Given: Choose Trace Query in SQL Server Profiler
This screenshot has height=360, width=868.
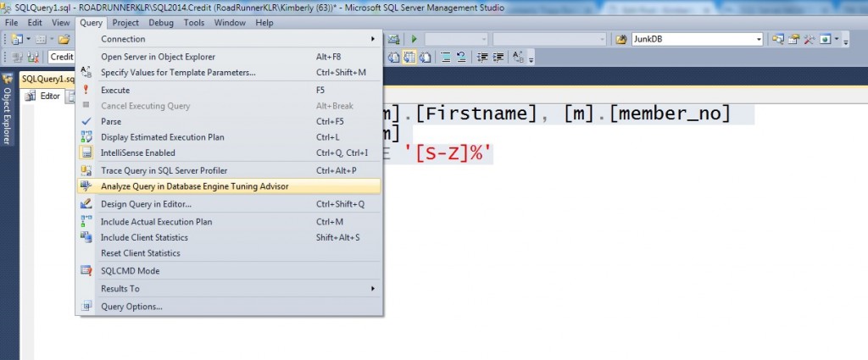Looking at the screenshot, I should [x=229, y=170].
